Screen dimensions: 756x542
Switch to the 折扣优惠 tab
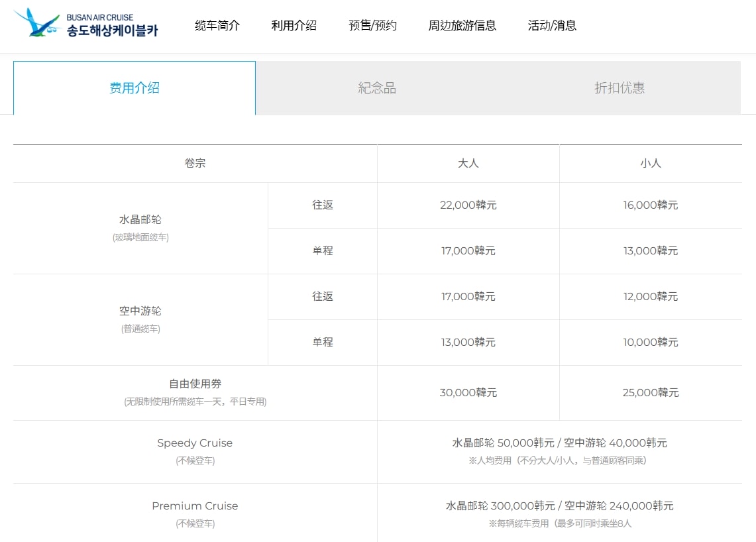(x=620, y=87)
